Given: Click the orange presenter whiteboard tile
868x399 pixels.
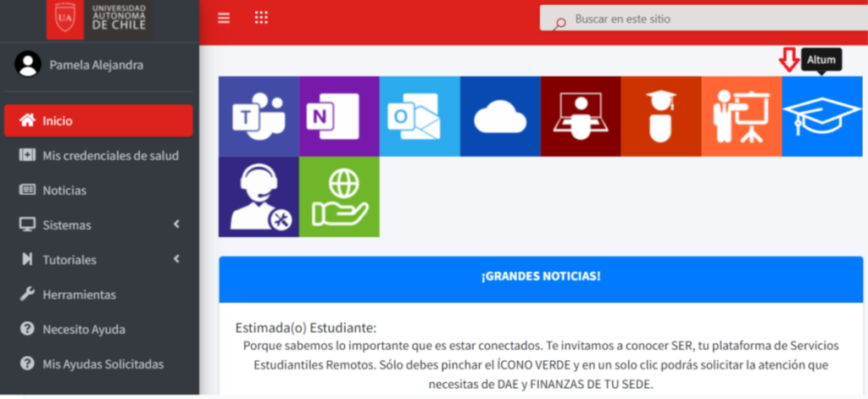Looking at the screenshot, I should coord(742,116).
